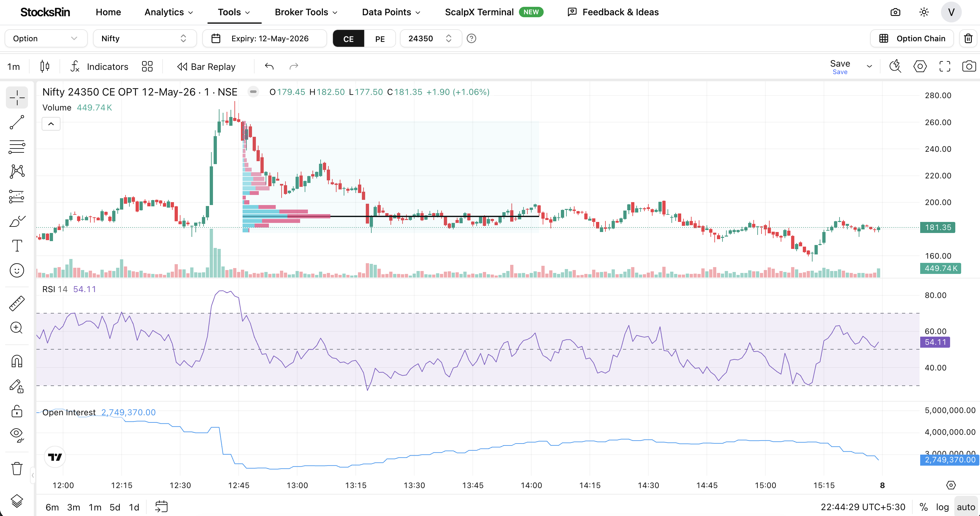Select PE option type
Screen dimensions: 980x516
click(x=380, y=39)
